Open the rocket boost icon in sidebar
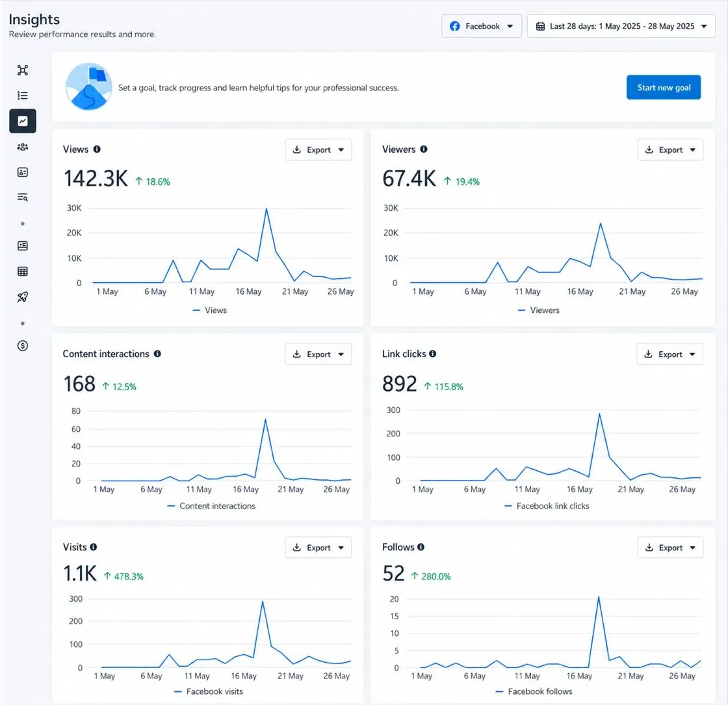The image size is (728, 705). 22,297
